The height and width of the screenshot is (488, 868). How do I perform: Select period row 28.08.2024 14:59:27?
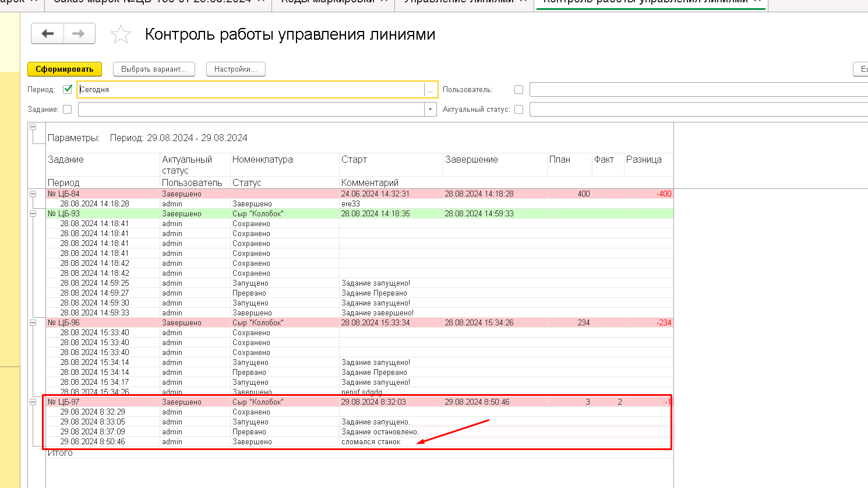pyautogui.click(x=95, y=293)
